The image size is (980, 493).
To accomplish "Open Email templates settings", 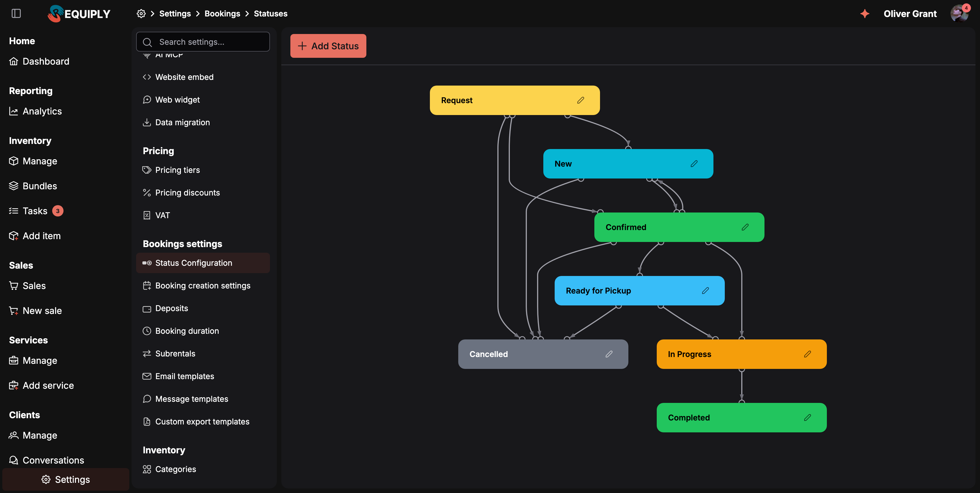I will point(203,376).
